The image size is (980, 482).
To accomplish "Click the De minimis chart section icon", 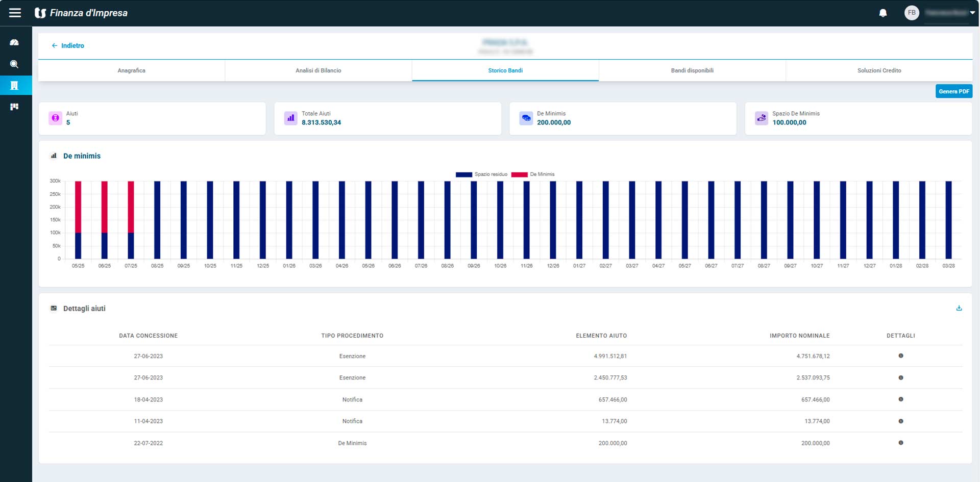I will 54,156.
